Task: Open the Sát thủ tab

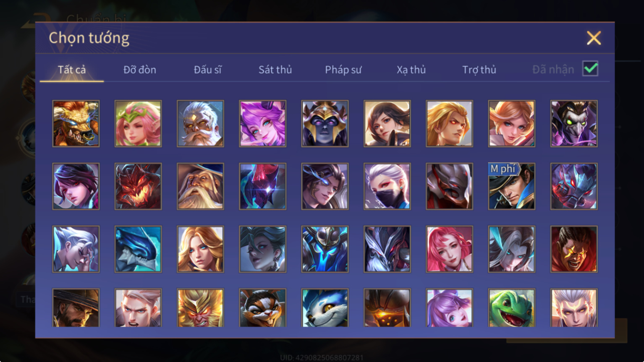Action: [275, 70]
